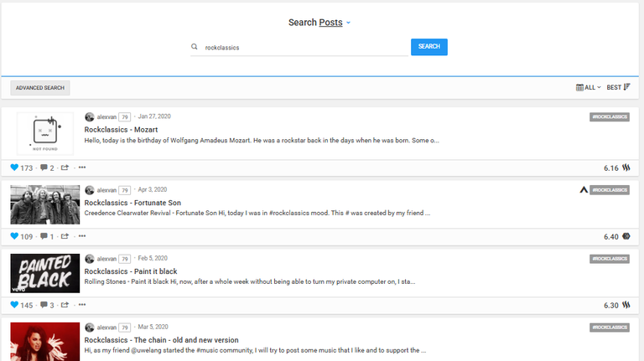Open more options on Paint it black post
644x361 pixels.
pos(82,304)
